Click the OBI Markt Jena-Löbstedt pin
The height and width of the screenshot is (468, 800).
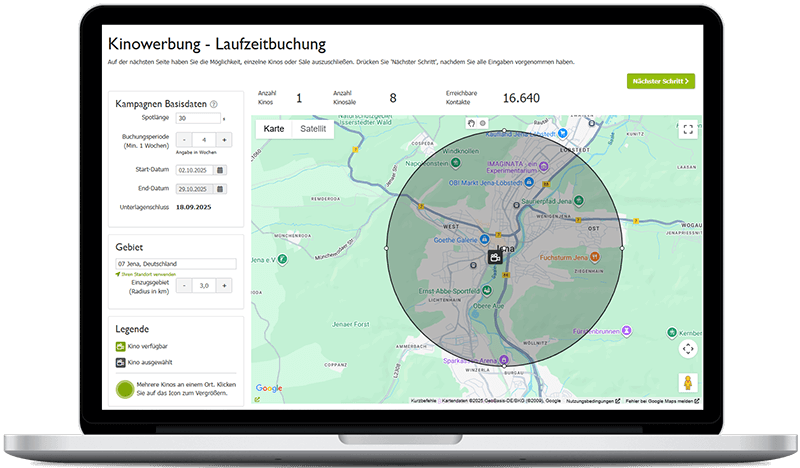coord(529,182)
